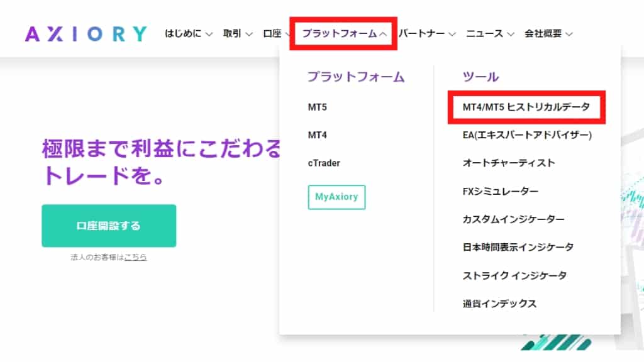Viewport: 644px width, 362px height.
Task: Open EA(エキスパートアドバイザー) tool
Action: point(527,135)
